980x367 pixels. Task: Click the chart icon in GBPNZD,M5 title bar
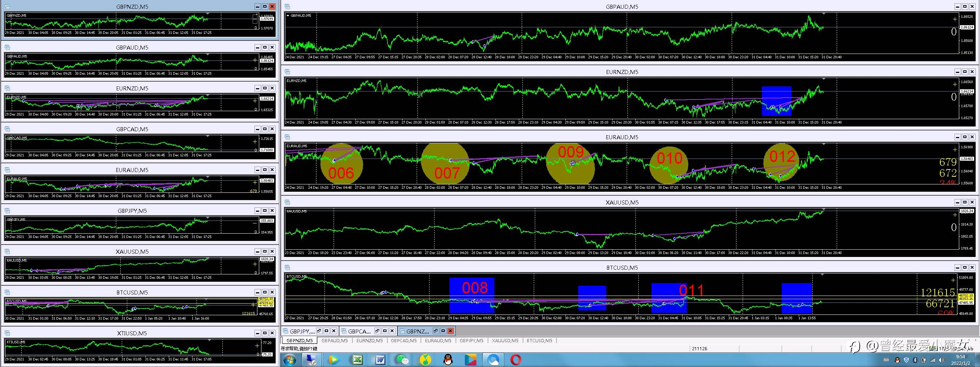click(8, 7)
